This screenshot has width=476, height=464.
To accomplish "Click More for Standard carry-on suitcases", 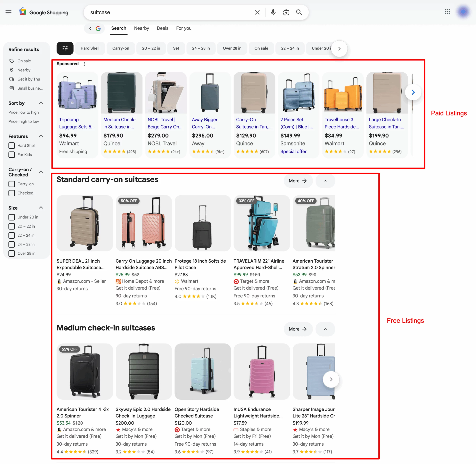I will (298, 181).
